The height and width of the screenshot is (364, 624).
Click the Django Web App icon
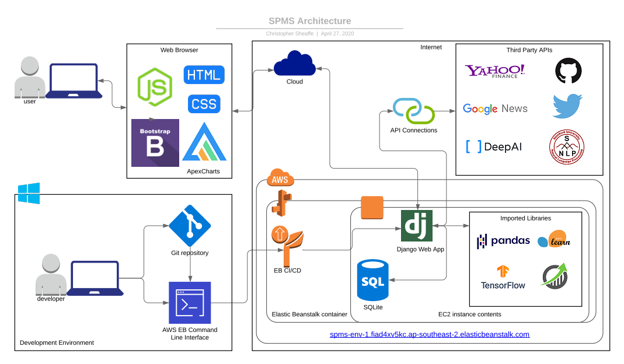tap(417, 226)
